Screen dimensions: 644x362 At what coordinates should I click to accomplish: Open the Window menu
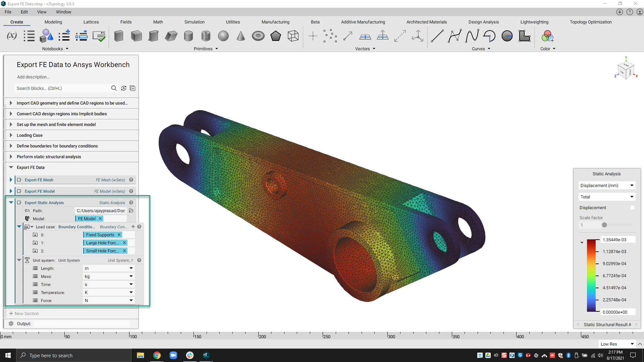[63, 12]
